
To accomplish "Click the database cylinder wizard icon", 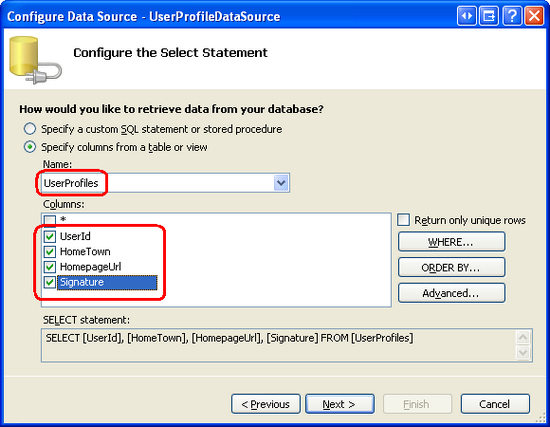I will coord(34,60).
